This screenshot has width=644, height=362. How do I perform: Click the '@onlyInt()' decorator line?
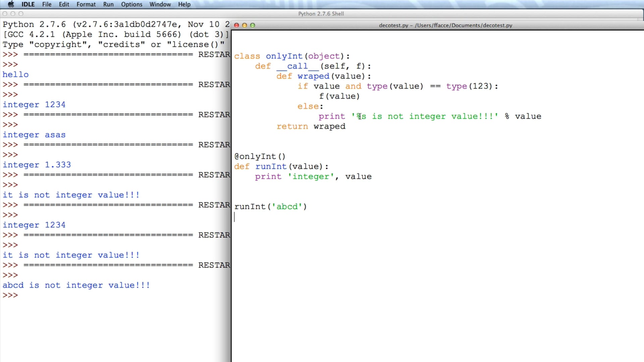[x=260, y=157]
